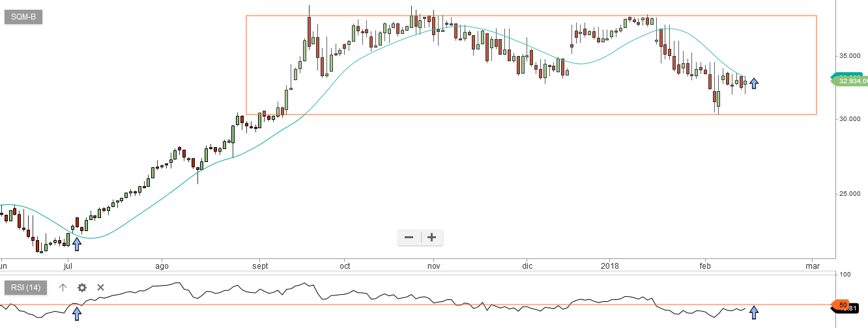Screen dimensions: 868x328
Task: Click the 30.000 price axis label
Action: point(850,119)
